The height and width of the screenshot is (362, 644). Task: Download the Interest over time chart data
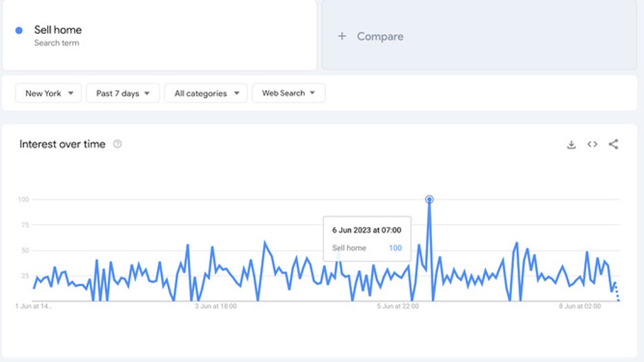click(x=571, y=144)
